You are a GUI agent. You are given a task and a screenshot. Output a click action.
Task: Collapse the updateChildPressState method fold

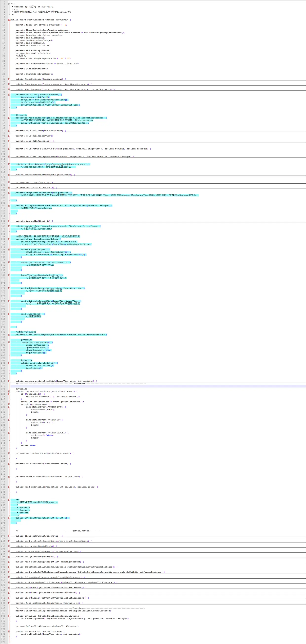(9, 487)
